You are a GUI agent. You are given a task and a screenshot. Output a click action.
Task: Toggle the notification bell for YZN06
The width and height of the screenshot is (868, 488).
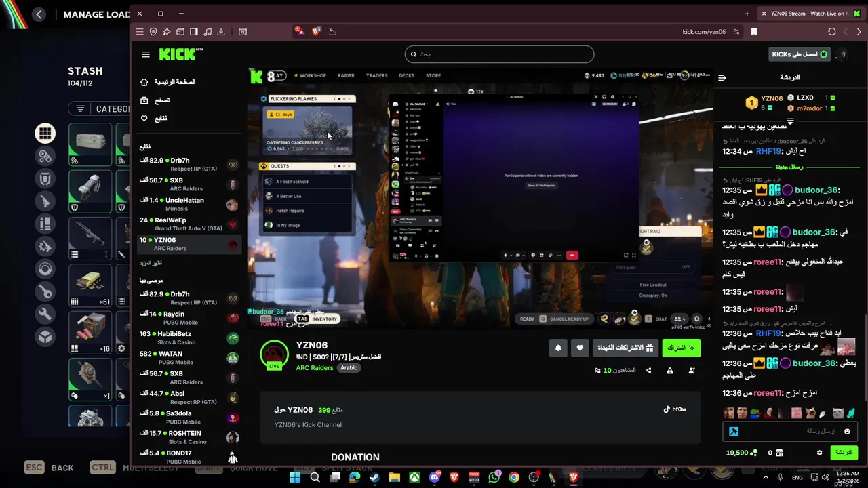(x=558, y=348)
